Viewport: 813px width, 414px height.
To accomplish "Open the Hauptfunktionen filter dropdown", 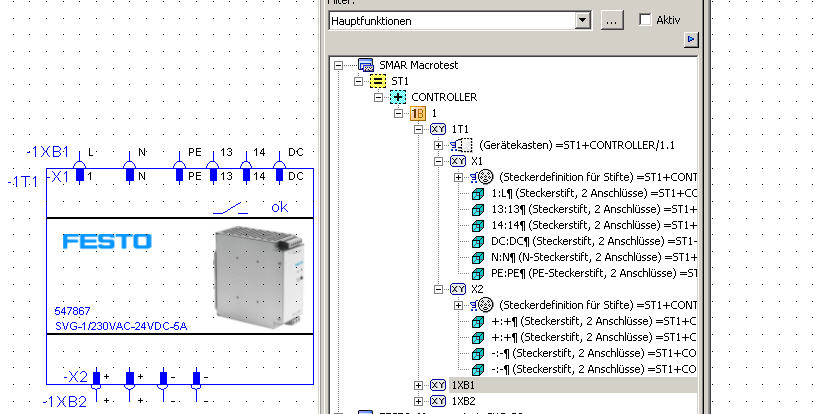I will coord(583,21).
